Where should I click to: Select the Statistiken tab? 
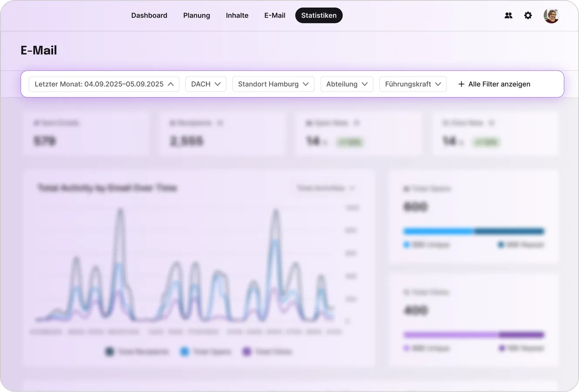[x=319, y=15]
